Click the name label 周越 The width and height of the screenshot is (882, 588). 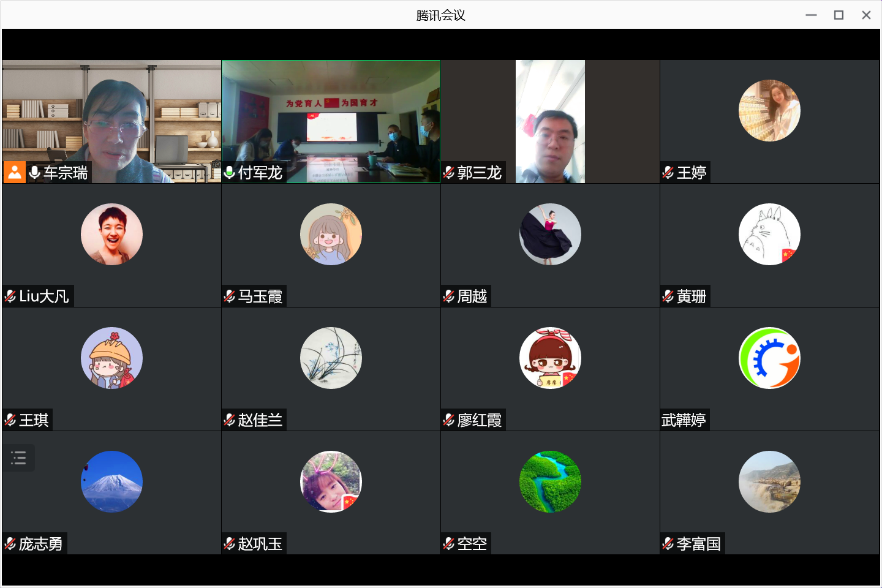(472, 296)
